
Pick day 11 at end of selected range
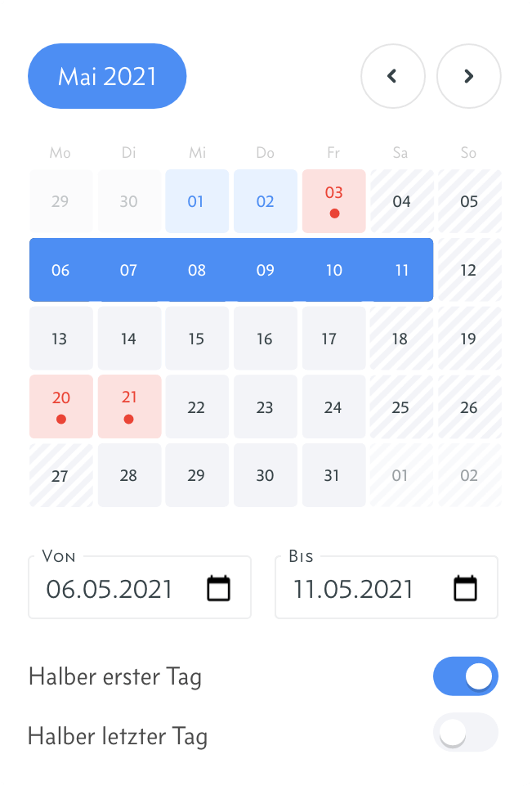point(402,270)
